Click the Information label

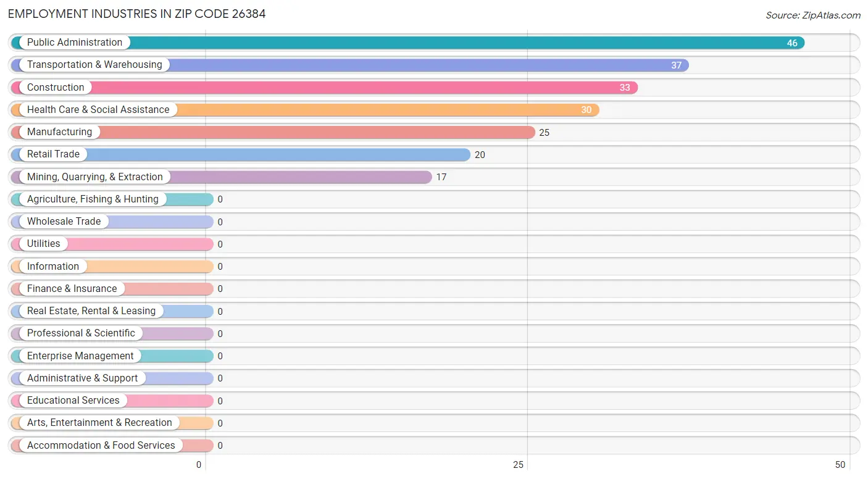pos(53,267)
